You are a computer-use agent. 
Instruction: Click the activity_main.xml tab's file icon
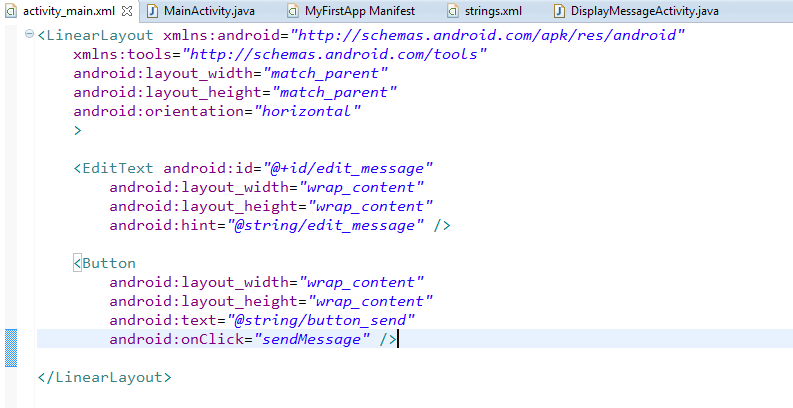[x=11, y=11]
